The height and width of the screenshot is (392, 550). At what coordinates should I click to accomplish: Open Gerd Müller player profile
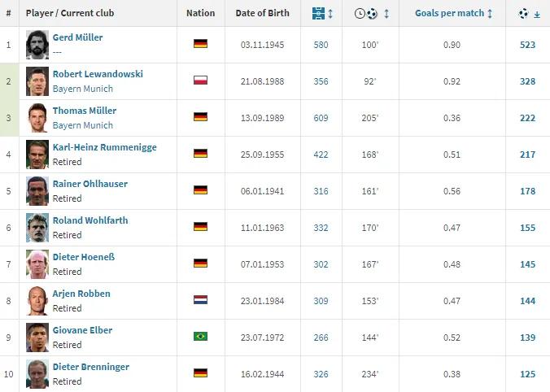(x=77, y=37)
